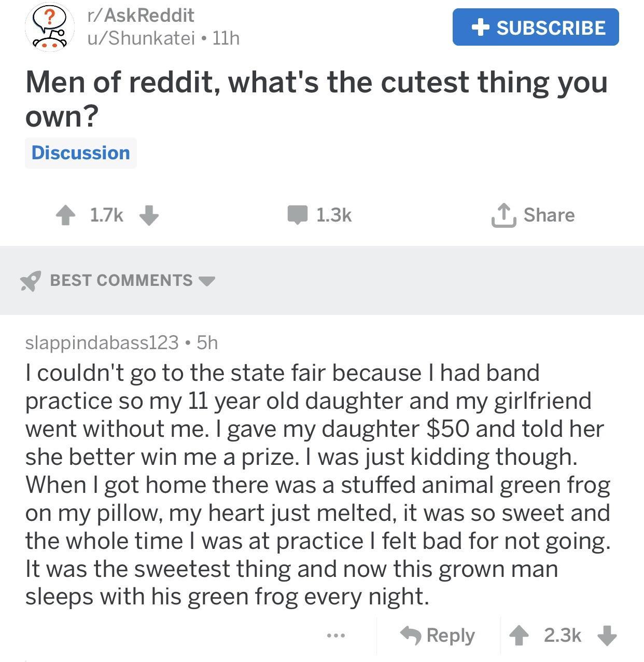The height and width of the screenshot is (662, 644).
Task: Downvote slappindabass123's comment
Action: [x=608, y=635]
